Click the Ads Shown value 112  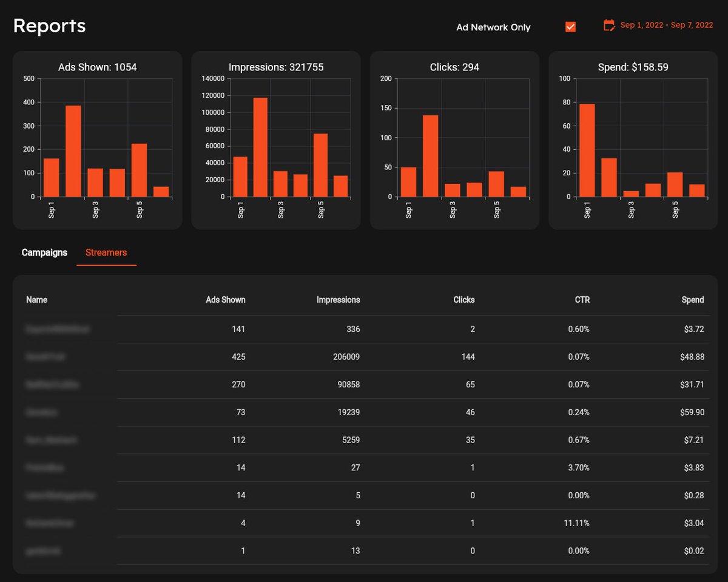tap(238, 440)
